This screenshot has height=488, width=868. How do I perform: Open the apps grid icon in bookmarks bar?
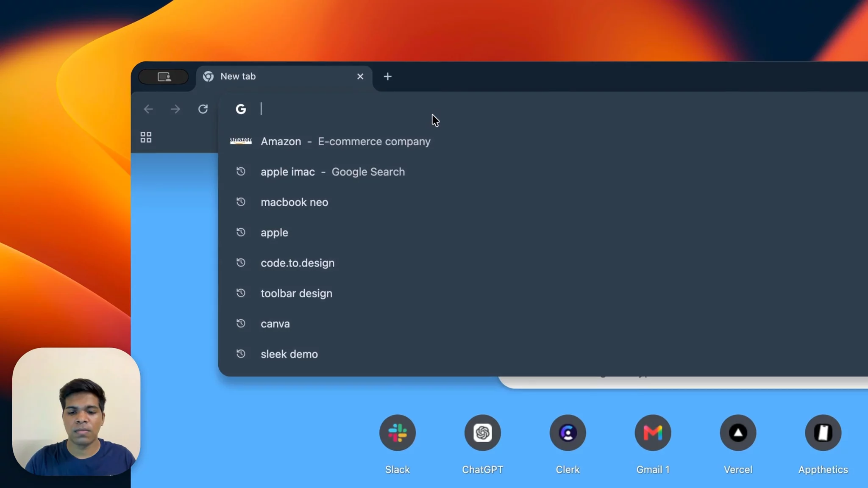146,137
